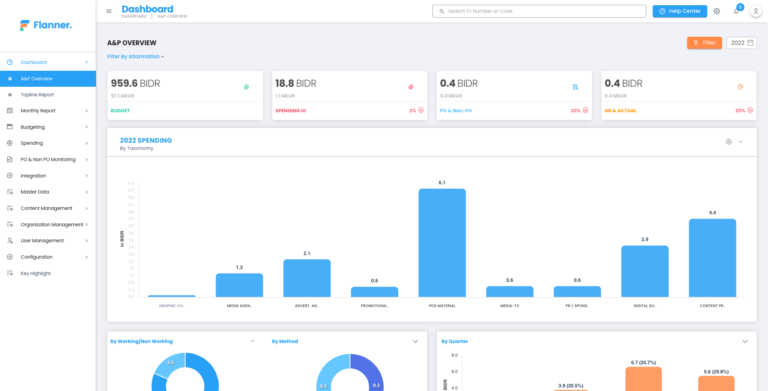Click the 18.8 BIDR spending value
The height and width of the screenshot is (391, 768).
point(296,84)
